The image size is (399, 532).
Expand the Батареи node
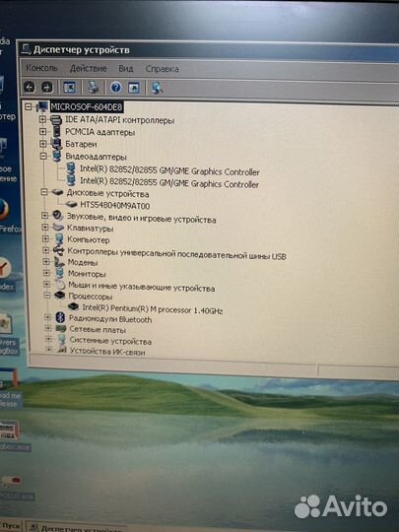tap(43, 144)
